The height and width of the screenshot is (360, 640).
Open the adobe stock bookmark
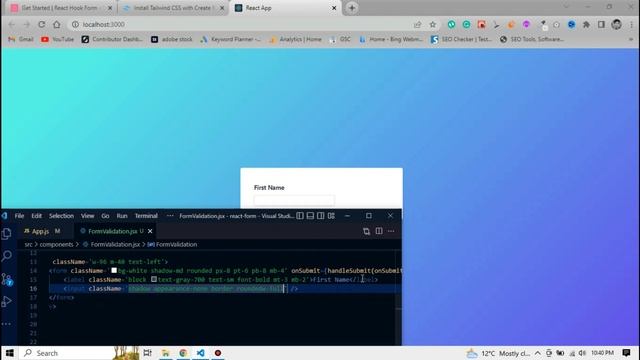point(172,39)
